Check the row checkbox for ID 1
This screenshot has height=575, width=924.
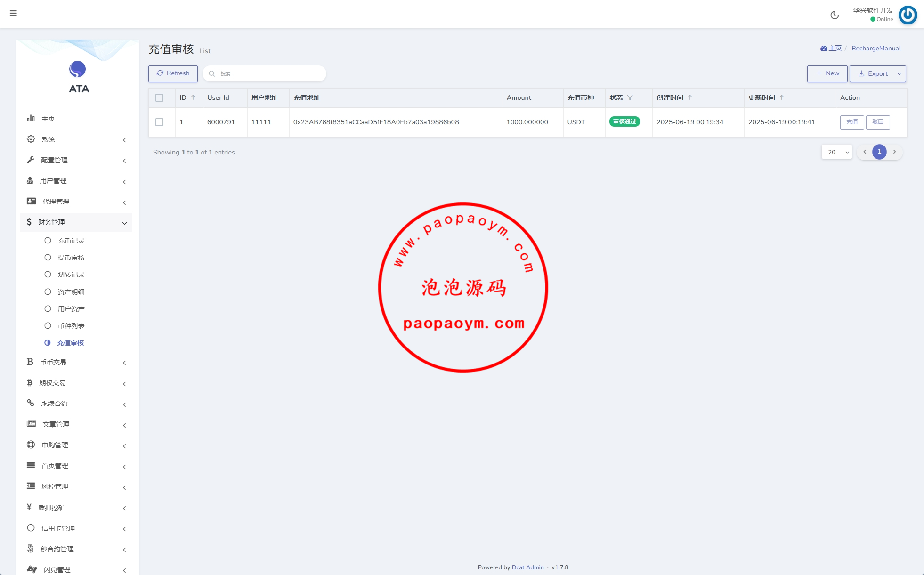click(x=160, y=122)
